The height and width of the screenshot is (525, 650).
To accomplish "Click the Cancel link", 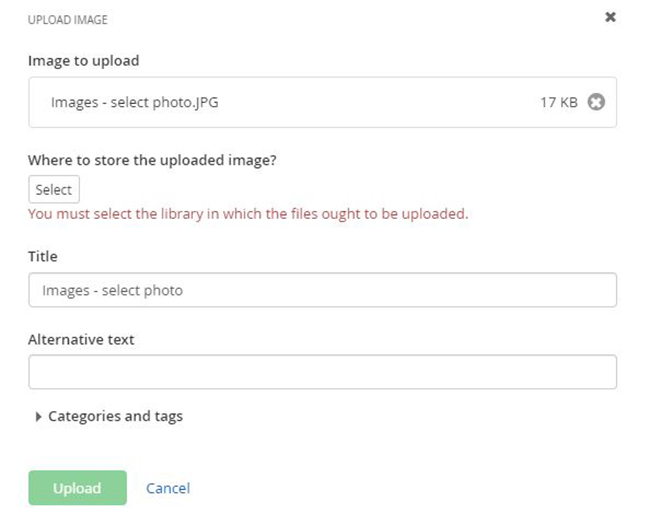I will pos(168,488).
